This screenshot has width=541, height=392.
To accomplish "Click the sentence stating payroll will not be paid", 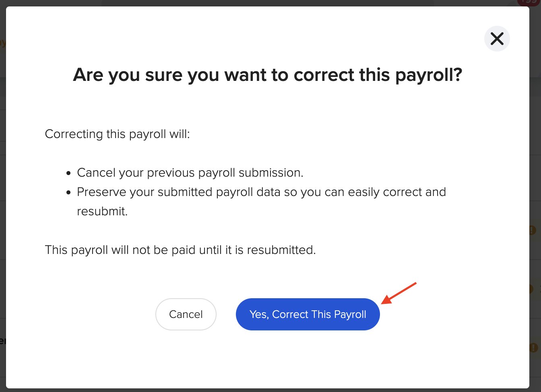I will pyautogui.click(x=180, y=250).
